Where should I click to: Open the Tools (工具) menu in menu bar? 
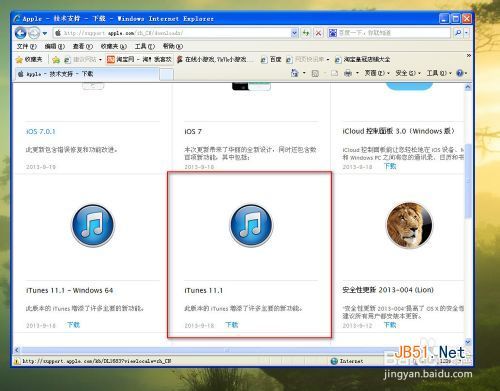(x=145, y=46)
